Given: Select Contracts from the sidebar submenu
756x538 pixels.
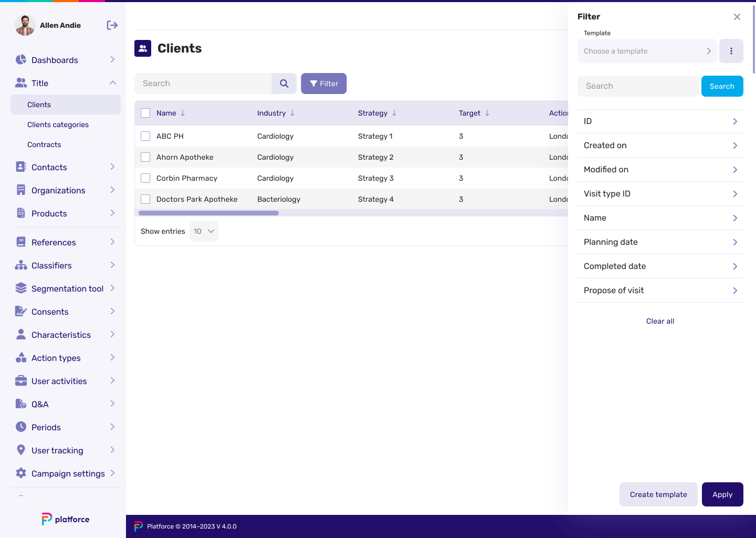Looking at the screenshot, I should [x=44, y=144].
